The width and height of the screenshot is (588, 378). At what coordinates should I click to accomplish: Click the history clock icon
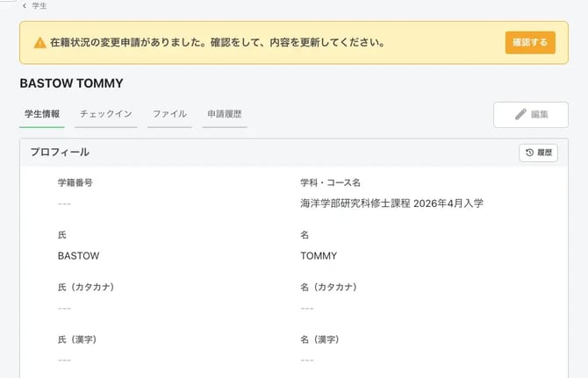point(529,153)
